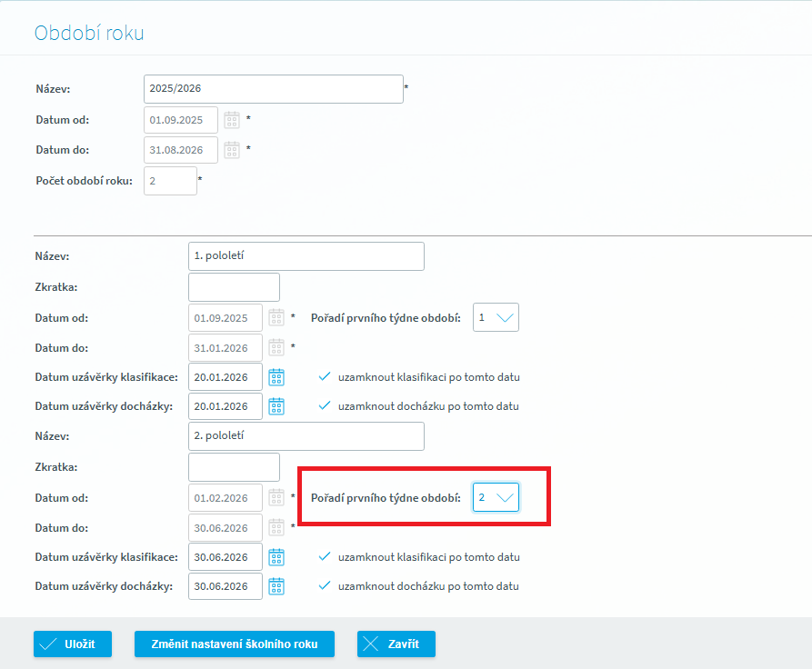
Task: Toggle lock classification checkbox for 1. pololetí
Action: (325, 377)
